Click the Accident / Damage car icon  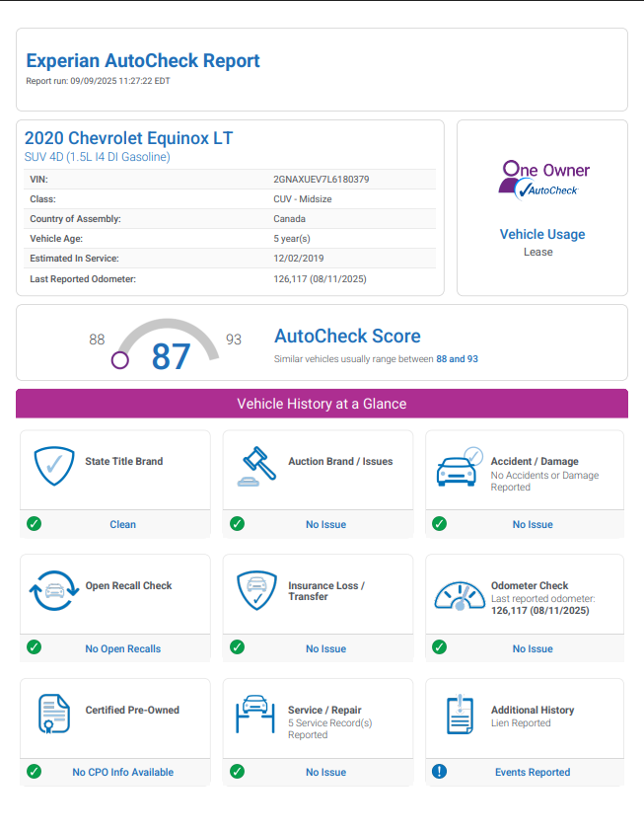click(x=460, y=467)
